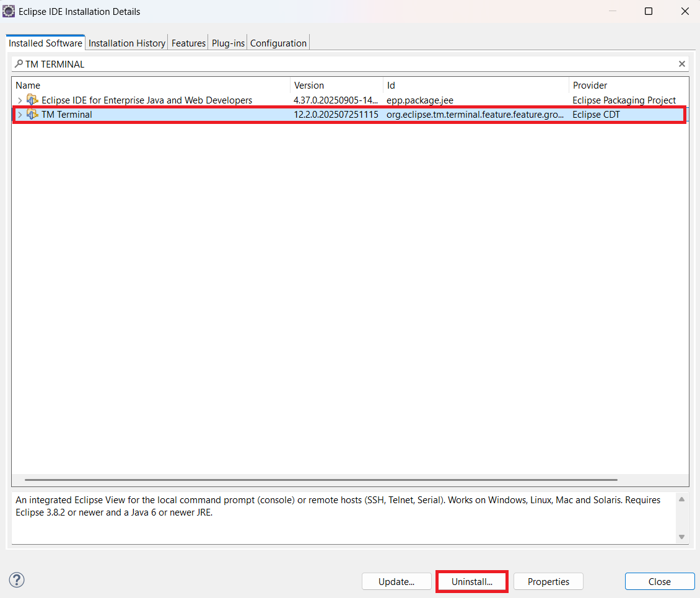Switch to the Configuration tab
The height and width of the screenshot is (598, 700).
[278, 43]
